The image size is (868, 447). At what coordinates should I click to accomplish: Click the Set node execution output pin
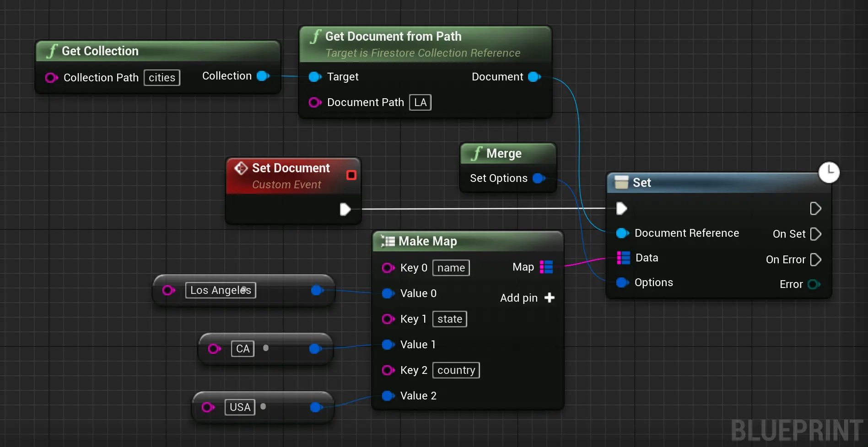coord(815,208)
